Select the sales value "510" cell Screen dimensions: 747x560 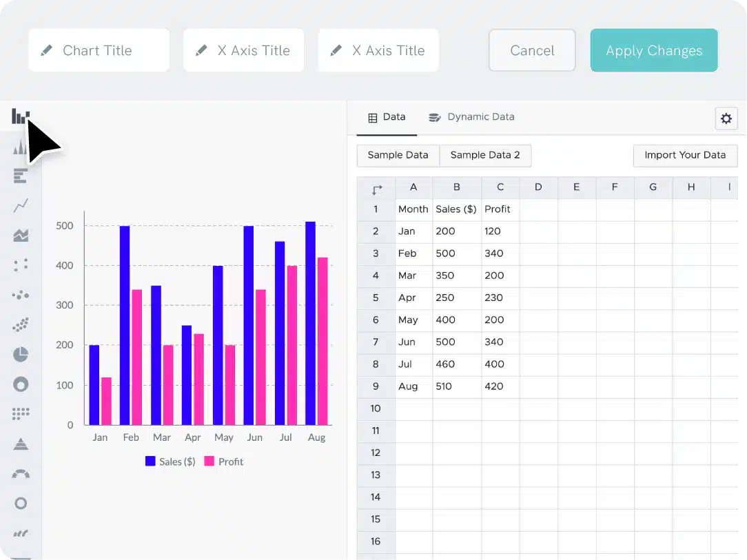point(457,386)
